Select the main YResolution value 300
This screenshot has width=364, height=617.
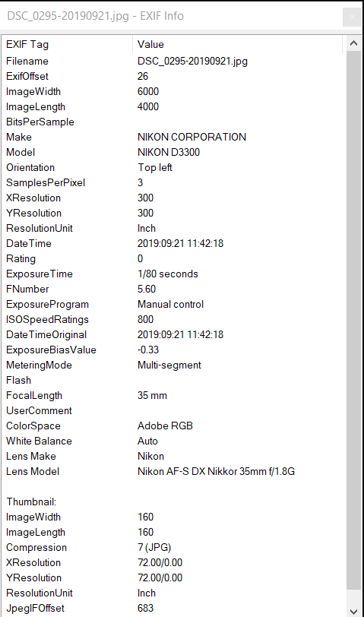tap(145, 213)
